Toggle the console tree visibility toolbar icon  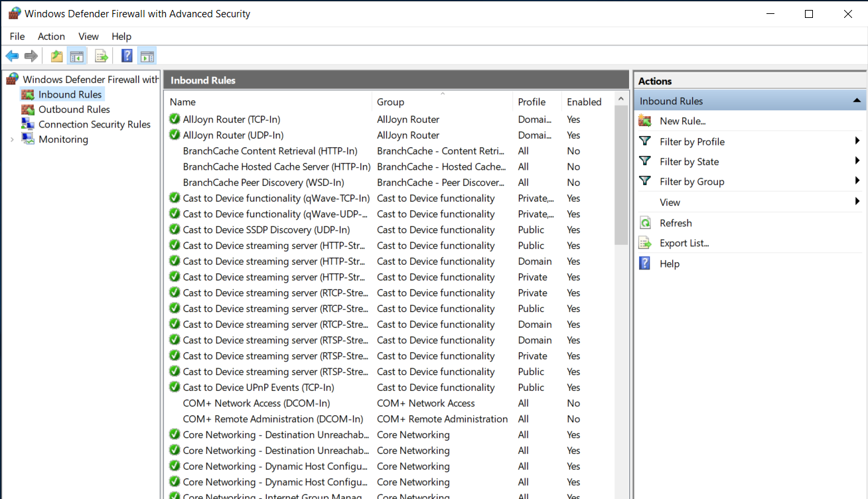[76, 56]
